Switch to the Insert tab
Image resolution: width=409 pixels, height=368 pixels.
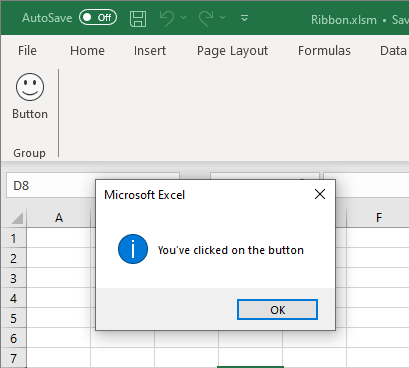click(150, 51)
